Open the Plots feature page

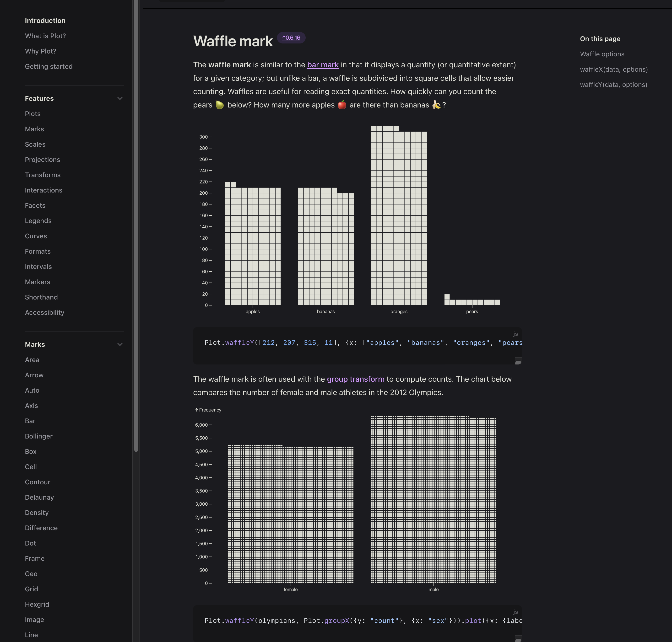[x=33, y=114]
